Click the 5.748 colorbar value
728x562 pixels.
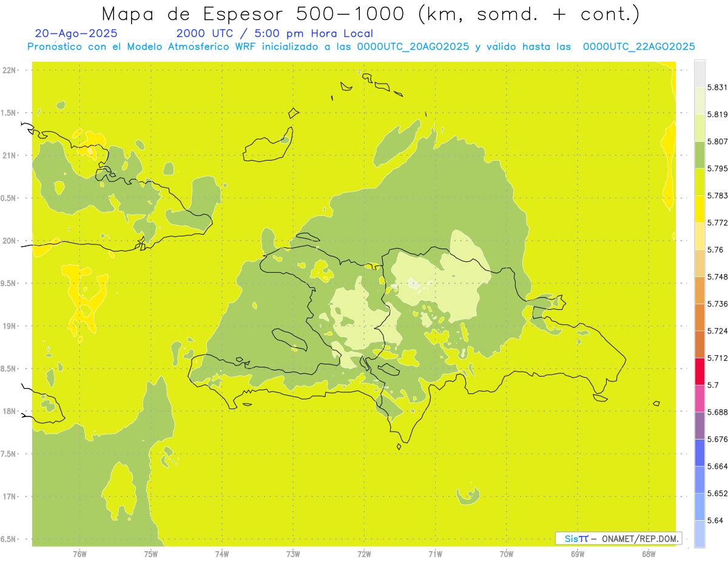click(717, 277)
